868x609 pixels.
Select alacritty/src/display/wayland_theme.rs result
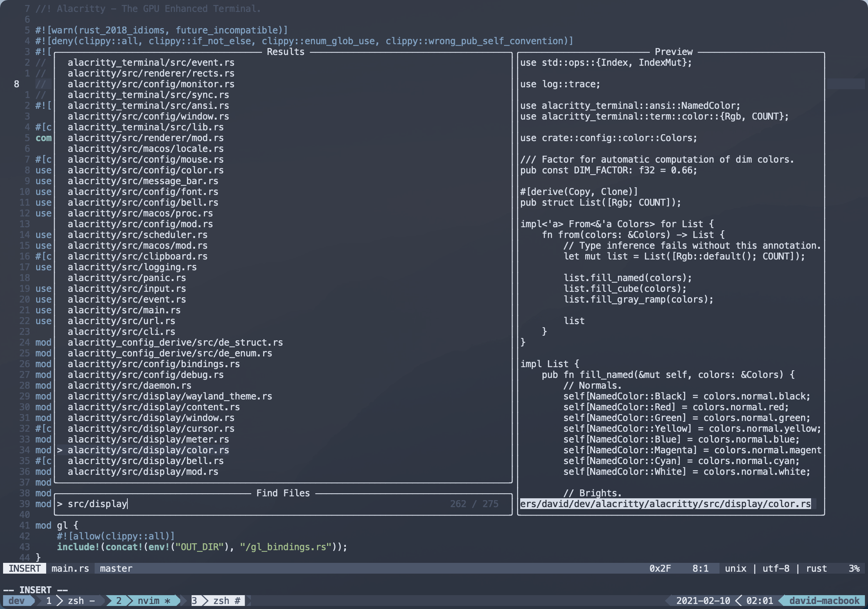[170, 396]
